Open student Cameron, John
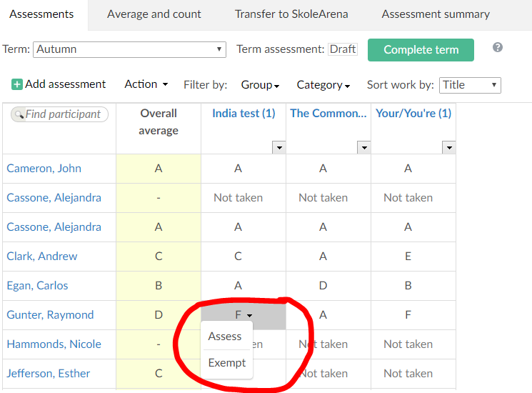Viewport: 532px width, 393px height. pyautogui.click(x=44, y=169)
